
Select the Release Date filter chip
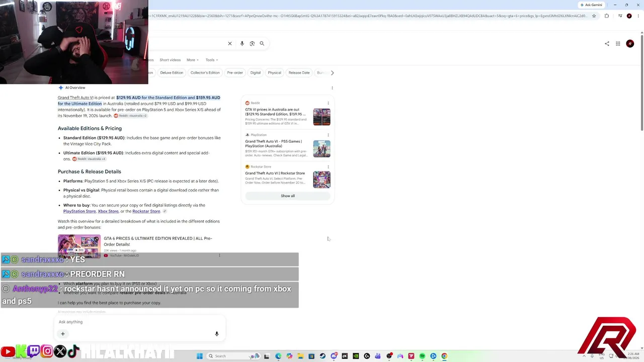point(299,73)
